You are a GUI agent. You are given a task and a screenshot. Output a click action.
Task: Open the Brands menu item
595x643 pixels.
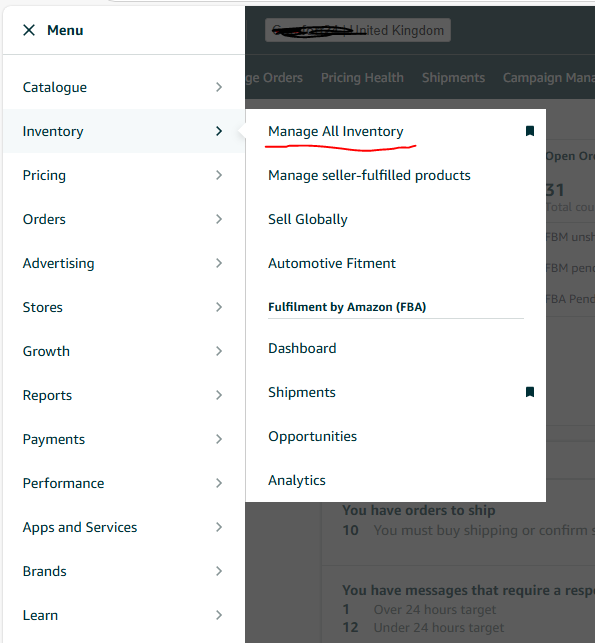click(x=124, y=571)
